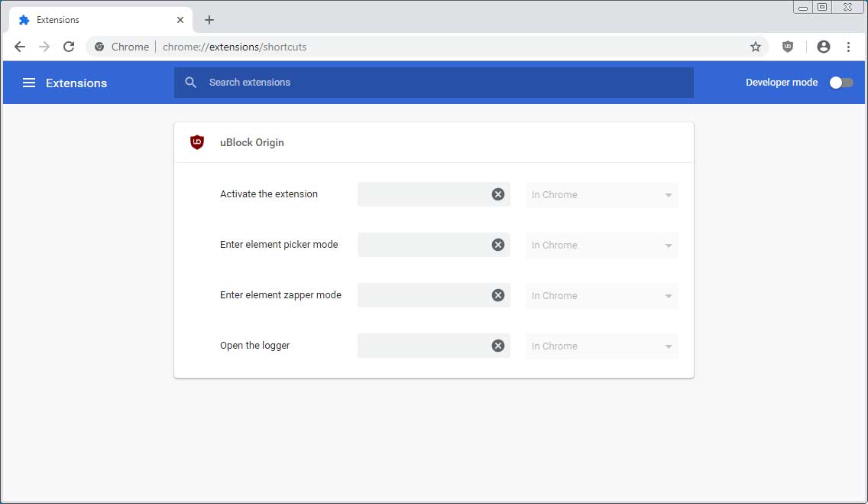868x504 pixels.
Task: Clear the Open the logger shortcut
Action: [x=498, y=346]
